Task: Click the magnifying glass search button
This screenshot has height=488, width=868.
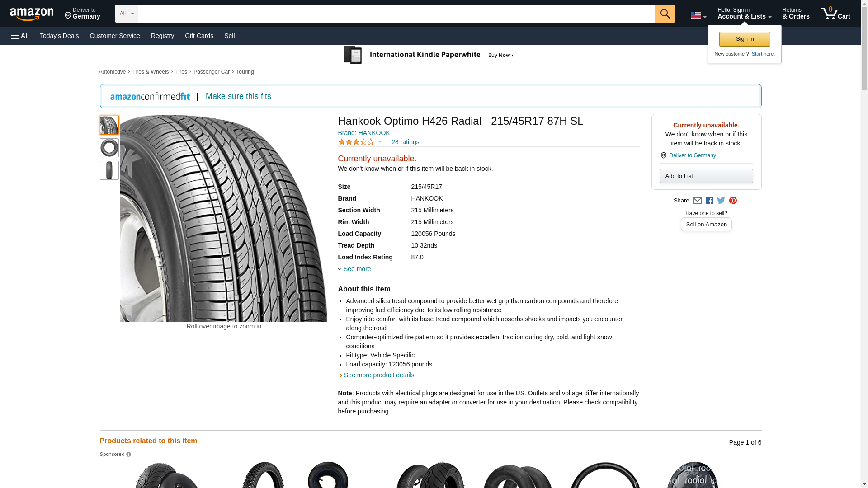Action: [x=665, y=14]
